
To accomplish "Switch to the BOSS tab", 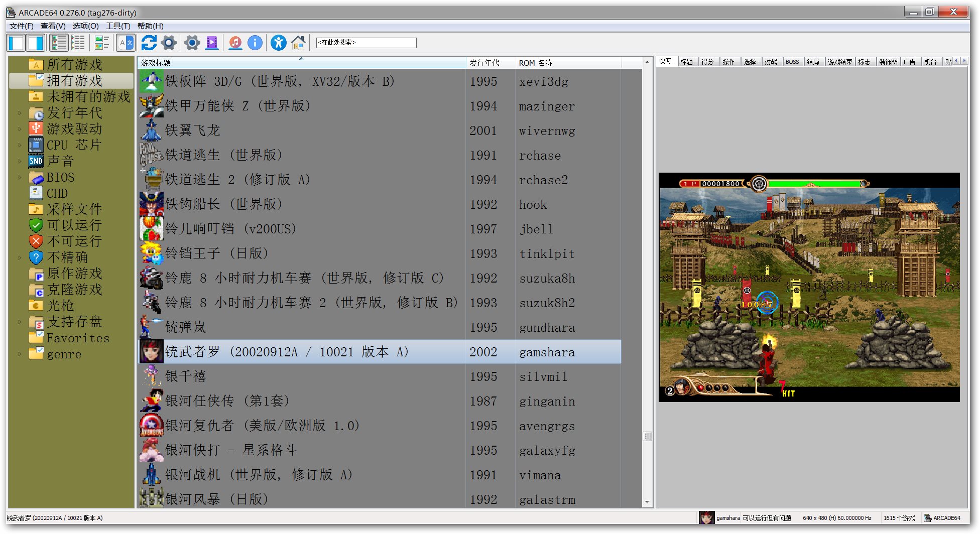I will tap(792, 62).
